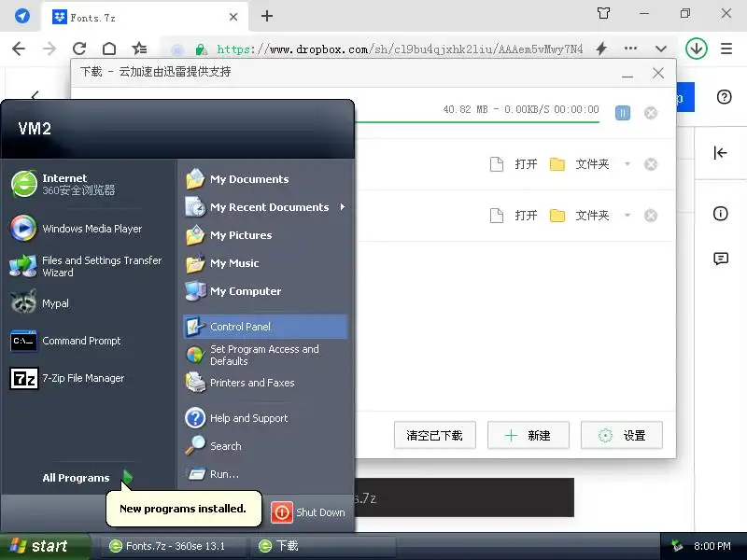Expand dropdown arrow on first download row
Viewport: 747px width, 560px height.
[627, 164]
